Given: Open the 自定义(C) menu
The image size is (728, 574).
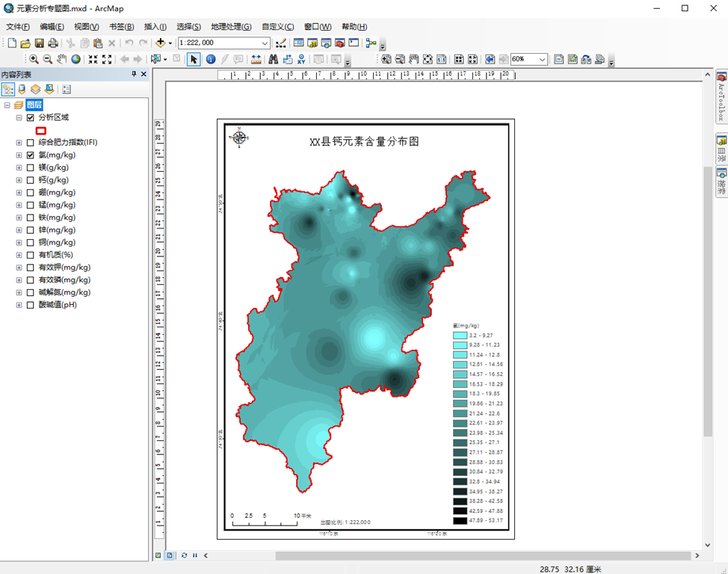Looking at the screenshot, I should 277,27.
